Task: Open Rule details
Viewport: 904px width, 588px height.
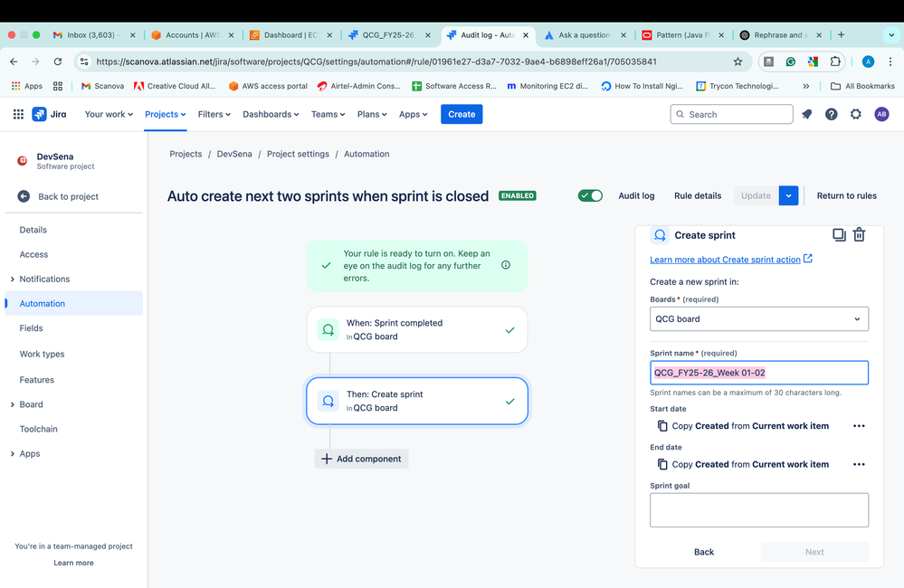Action: coord(698,195)
